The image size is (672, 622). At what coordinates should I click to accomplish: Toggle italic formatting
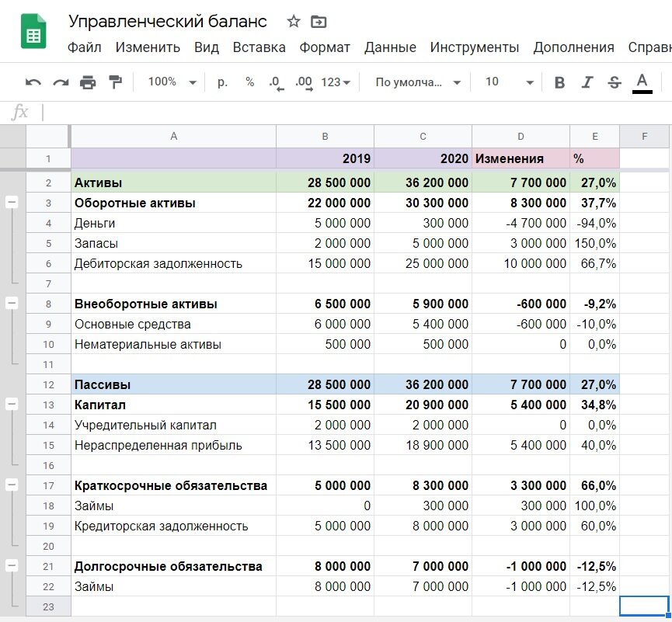pyautogui.click(x=587, y=81)
